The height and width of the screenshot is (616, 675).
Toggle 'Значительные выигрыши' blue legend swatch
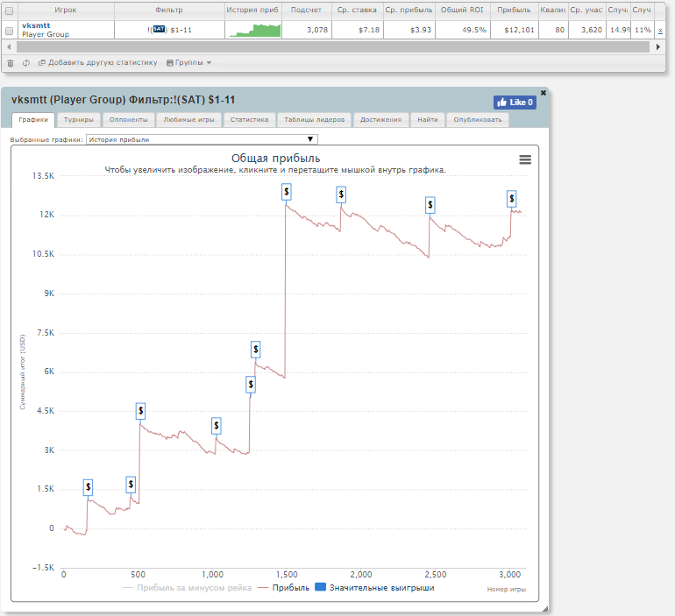tap(320, 588)
